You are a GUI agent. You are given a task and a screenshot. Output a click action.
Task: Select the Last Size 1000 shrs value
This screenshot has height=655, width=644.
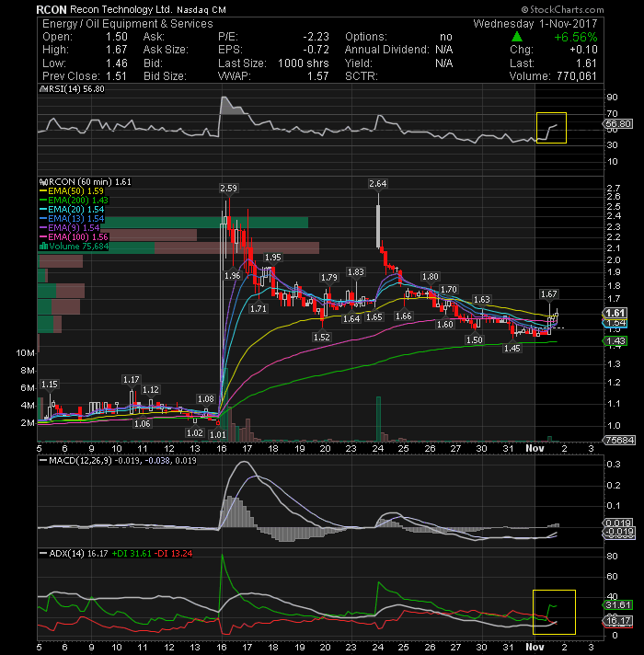point(304,63)
